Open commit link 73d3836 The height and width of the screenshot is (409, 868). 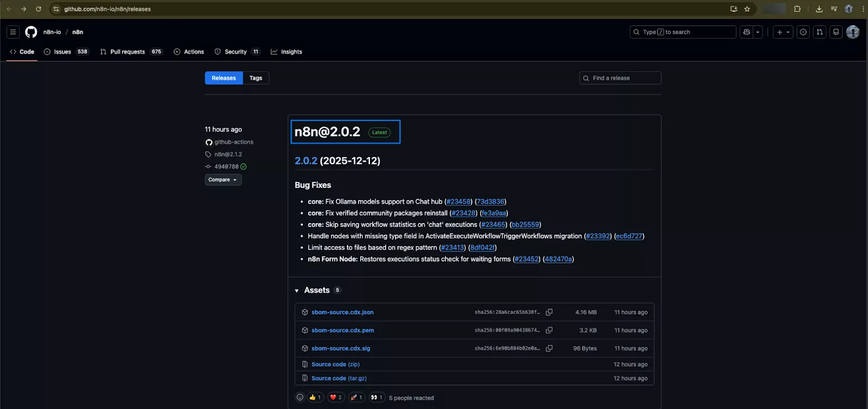(x=490, y=202)
